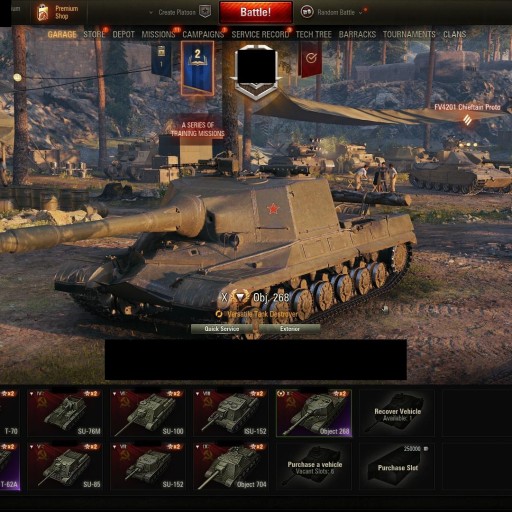The width and height of the screenshot is (512, 512).
Task: Click the Purchase Slot tile
Action: [397, 466]
